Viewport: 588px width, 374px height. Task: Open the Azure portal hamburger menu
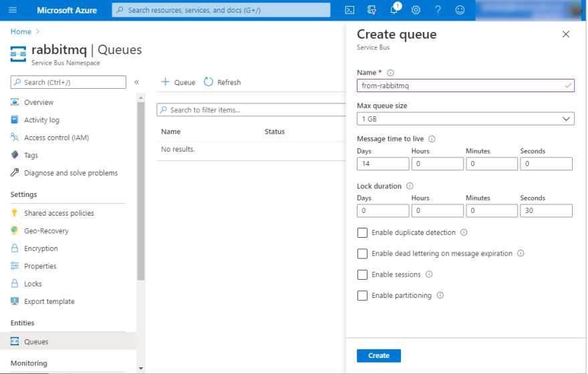coord(13,10)
